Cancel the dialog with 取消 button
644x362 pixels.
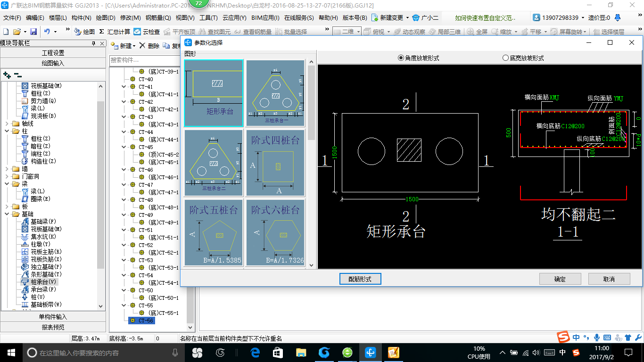[609, 279]
